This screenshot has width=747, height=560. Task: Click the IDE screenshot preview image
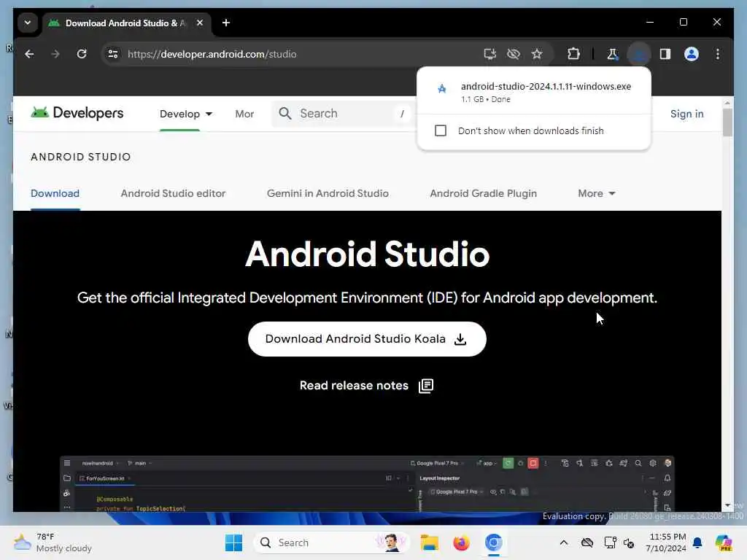[x=367, y=484]
